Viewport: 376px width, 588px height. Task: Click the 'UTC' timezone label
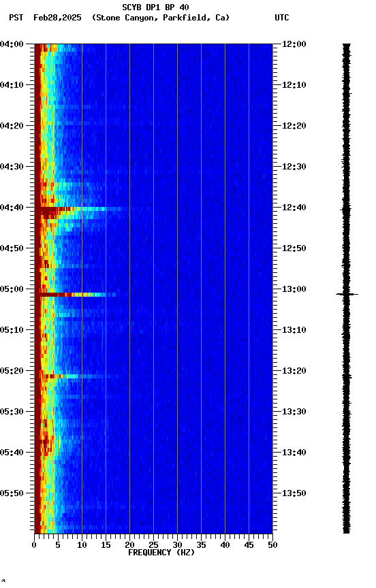282,18
